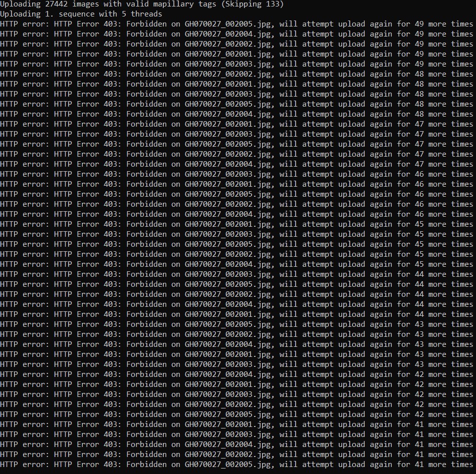Click the GH070027_002004.jpg error with 42 more times
The height and width of the screenshot is (474, 476).
tap(236, 374)
